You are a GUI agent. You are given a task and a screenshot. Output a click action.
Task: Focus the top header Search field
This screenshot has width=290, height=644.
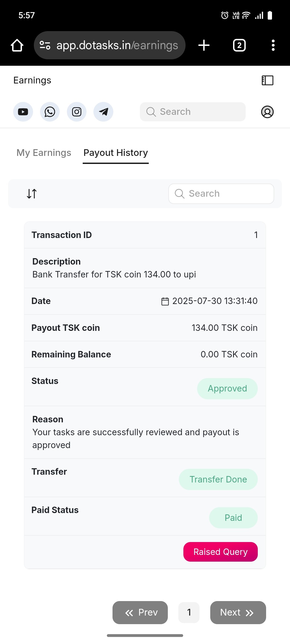(x=193, y=112)
